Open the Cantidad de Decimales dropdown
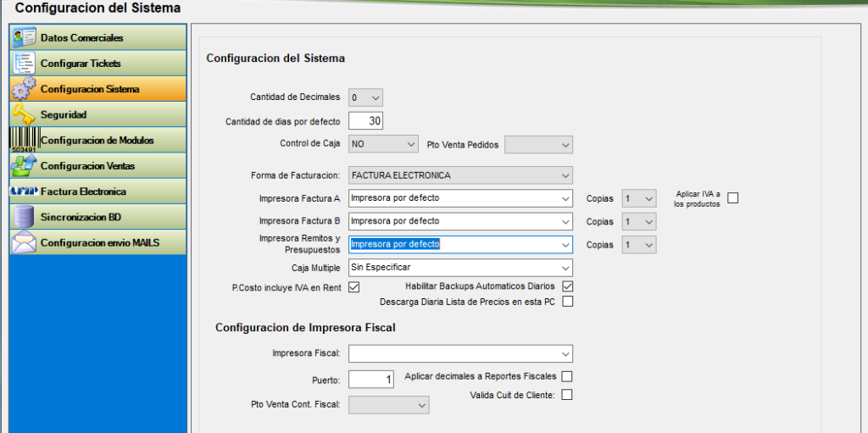The image size is (868, 433). [x=365, y=97]
